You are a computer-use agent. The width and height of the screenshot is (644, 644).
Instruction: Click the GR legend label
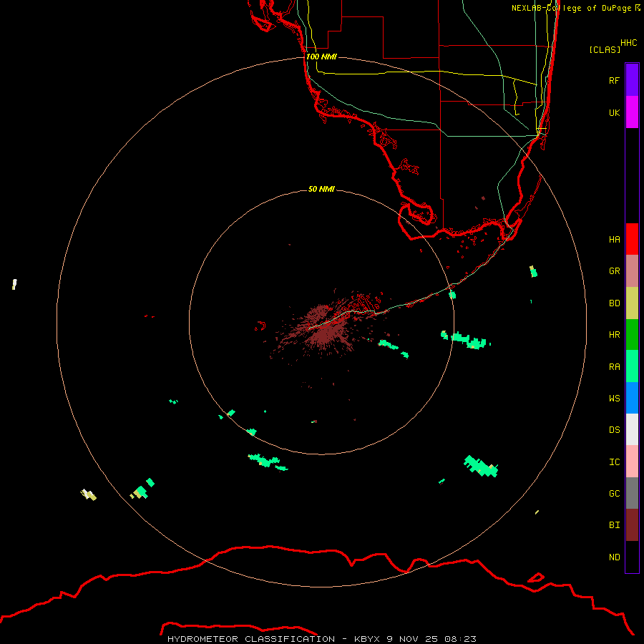614,271
